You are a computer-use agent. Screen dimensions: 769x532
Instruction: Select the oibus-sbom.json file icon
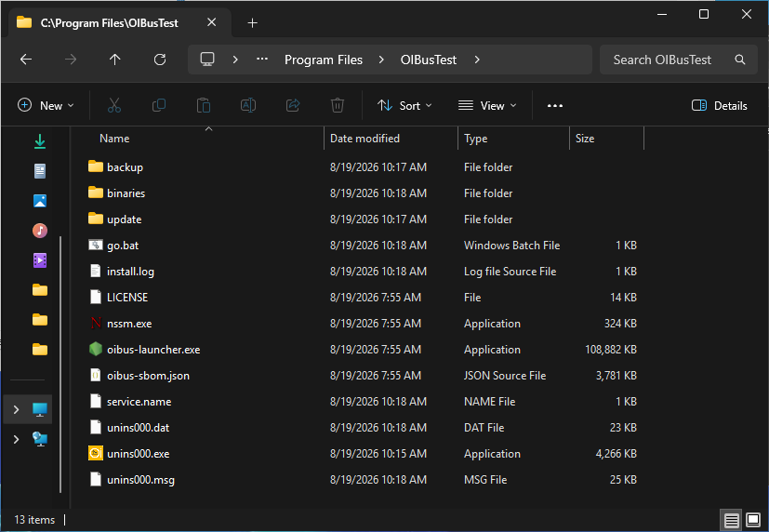point(96,375)
